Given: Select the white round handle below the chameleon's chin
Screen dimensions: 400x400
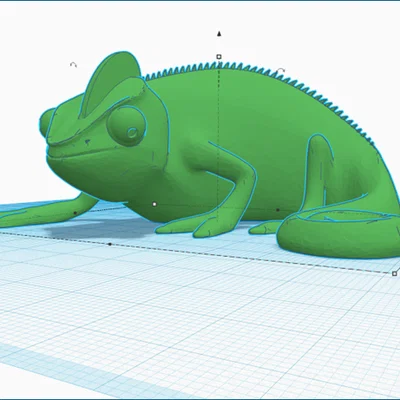Looking at the screenshot, I should coord(154,204).
